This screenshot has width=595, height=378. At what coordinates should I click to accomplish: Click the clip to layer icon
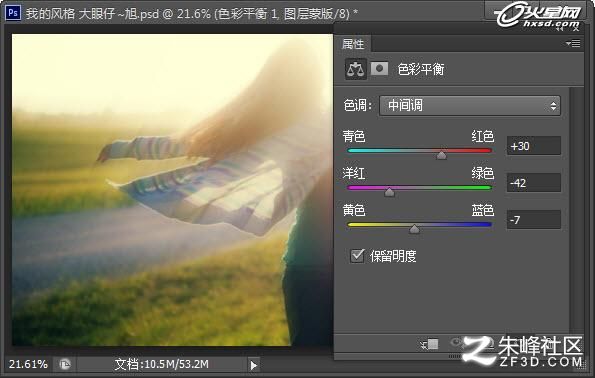pos(430,345)
